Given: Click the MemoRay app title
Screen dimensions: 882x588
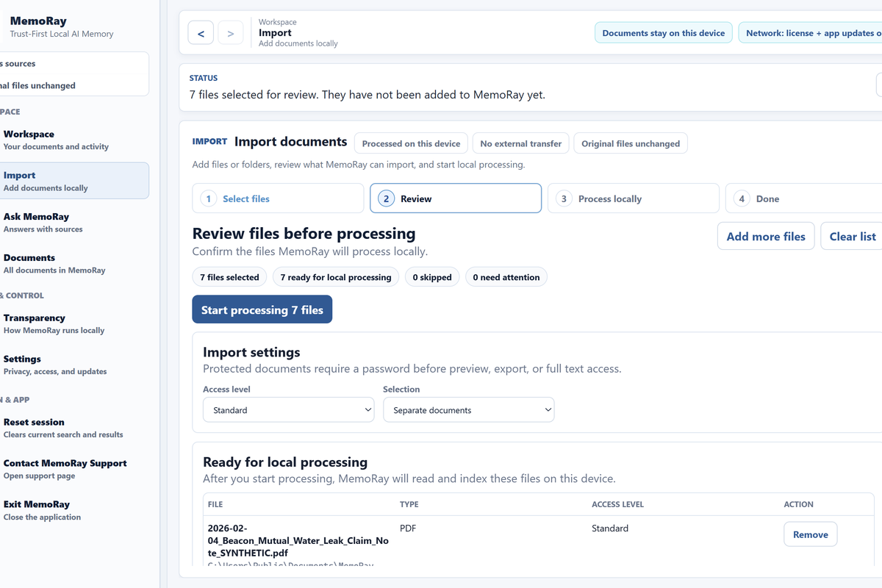Looking at the screenshot, I should click(x=38, y=21).
